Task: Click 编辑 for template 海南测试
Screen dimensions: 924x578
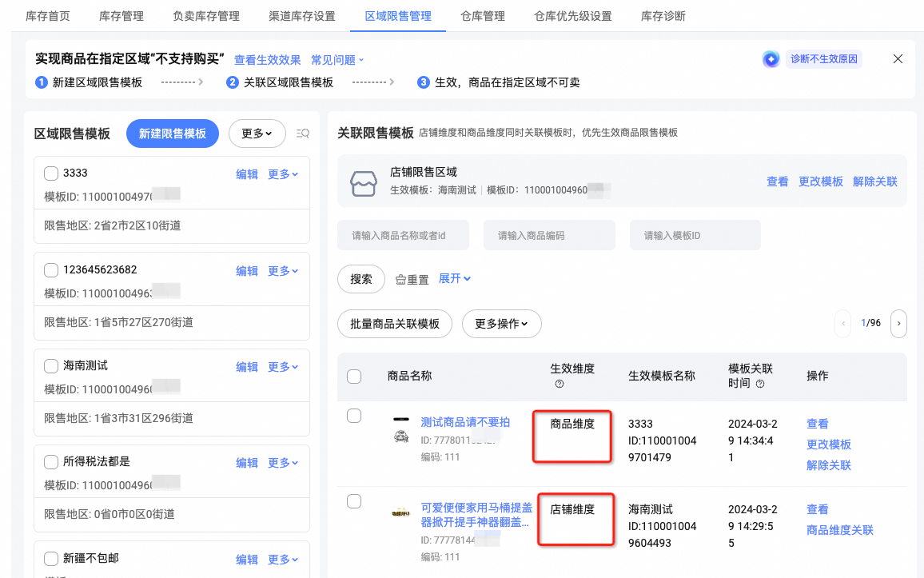Action: tap(247, 367)
